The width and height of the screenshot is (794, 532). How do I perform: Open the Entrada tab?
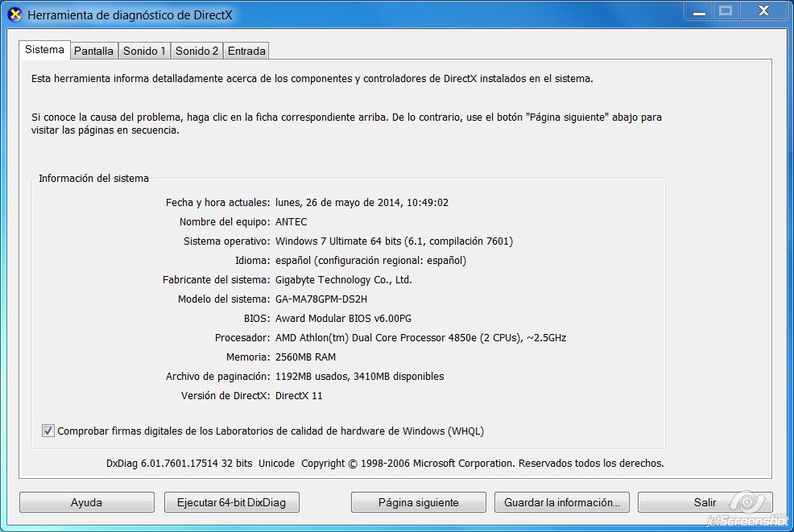246,51
